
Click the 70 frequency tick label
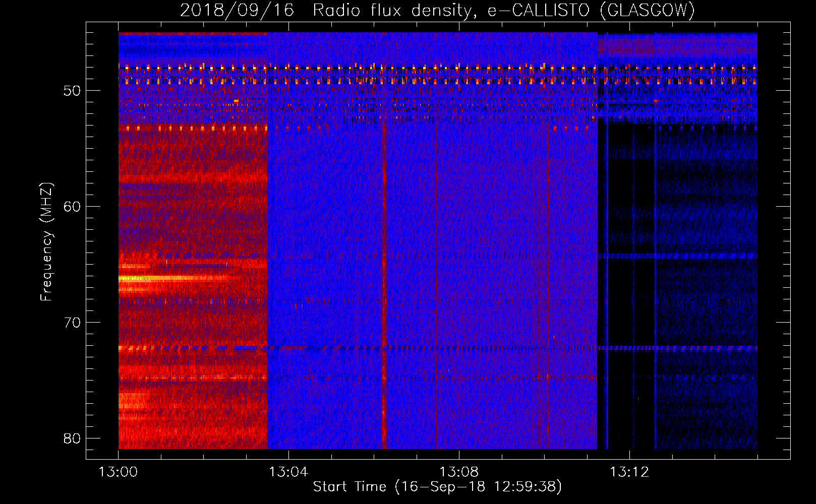pos(73,323)
